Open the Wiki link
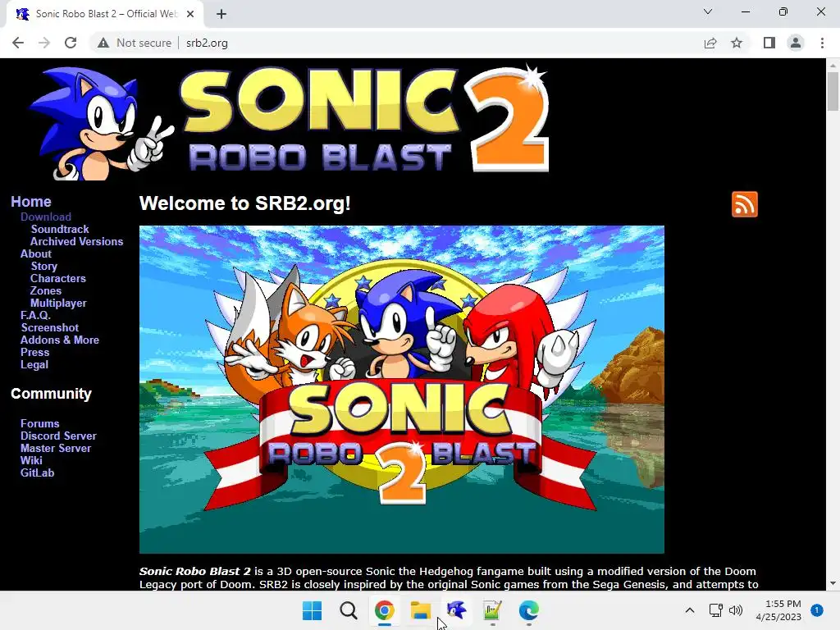840x630 pixels. (x=31, y=460)
